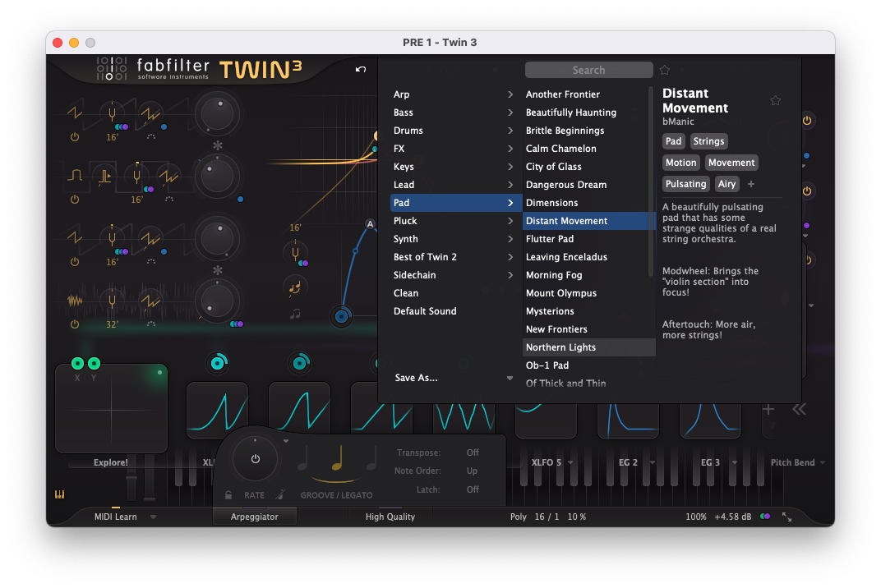
Task: Toggle the arpeggiator power button
Action: (256, 459)
